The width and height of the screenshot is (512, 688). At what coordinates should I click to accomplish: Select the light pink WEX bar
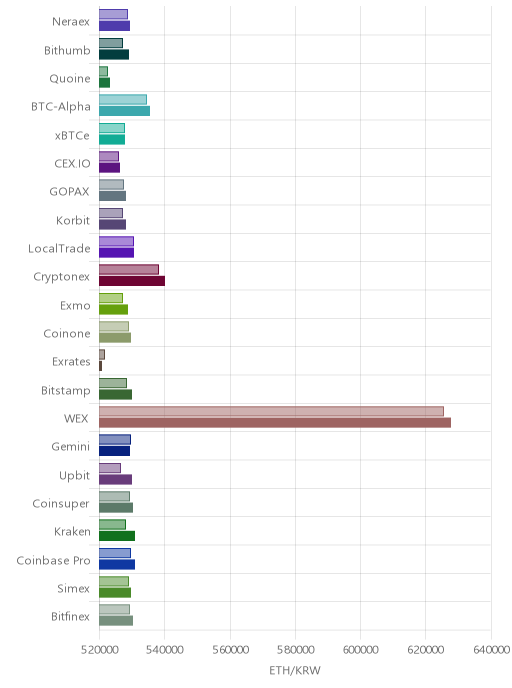271,411
